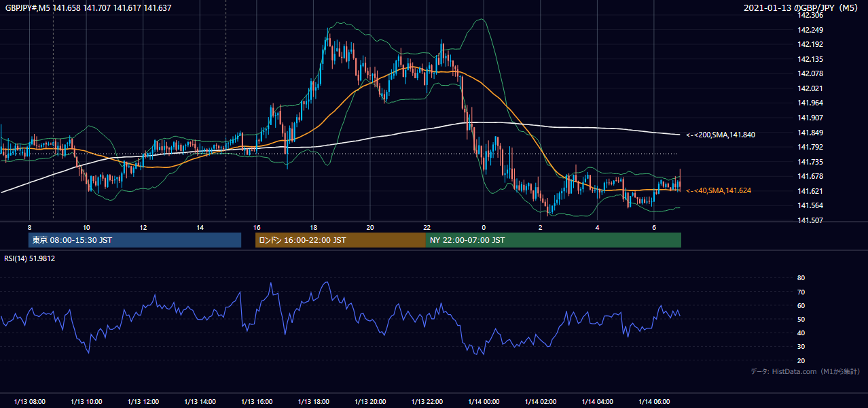The image size is (868, 408).
Task: Click the bottom date label 1/13 18:00
Action: [313, 402]
